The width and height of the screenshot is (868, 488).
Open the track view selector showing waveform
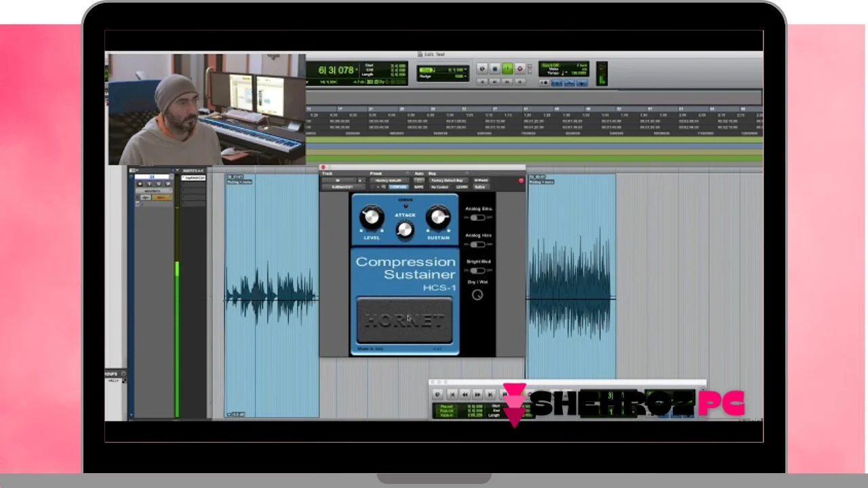(x=154, y=191)
